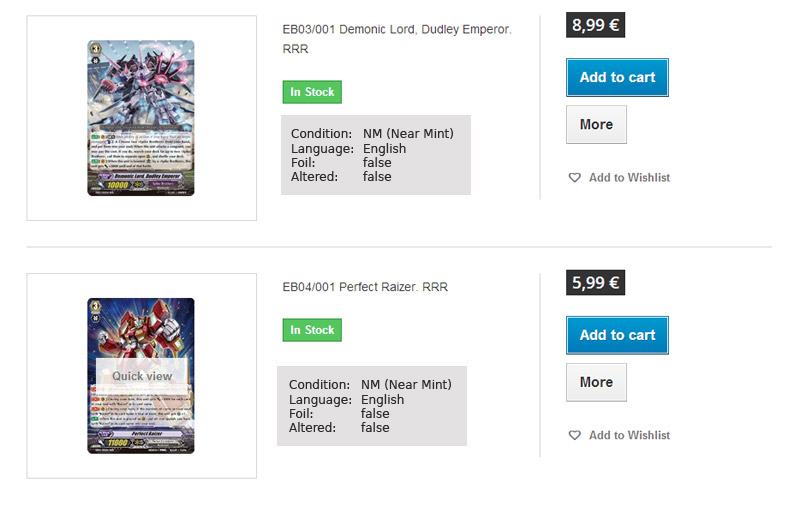Click the heart icon for Perfect Raizer
Image resolution: width=800 pixels, height=512 pixels.
tap(574, 436)
